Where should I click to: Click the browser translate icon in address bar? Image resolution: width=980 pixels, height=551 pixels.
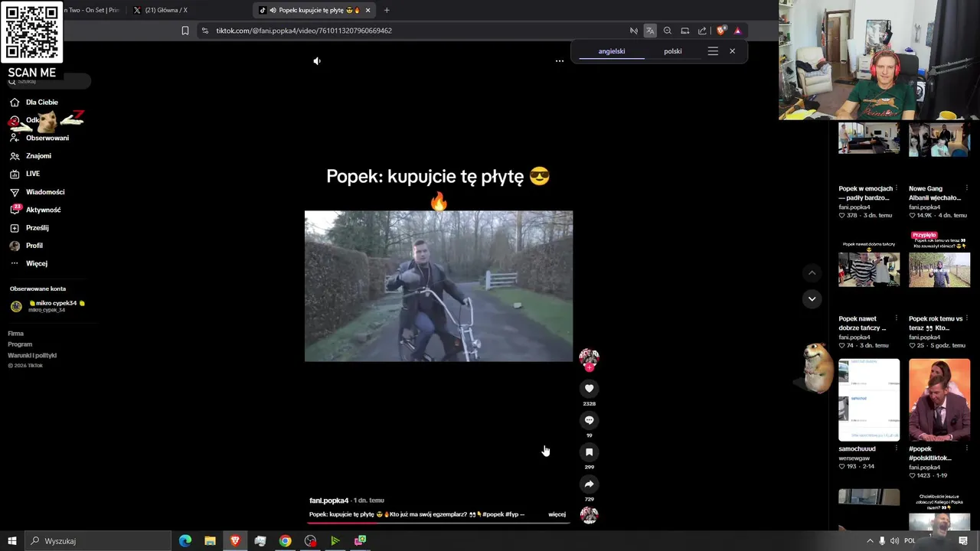(650, 31)
